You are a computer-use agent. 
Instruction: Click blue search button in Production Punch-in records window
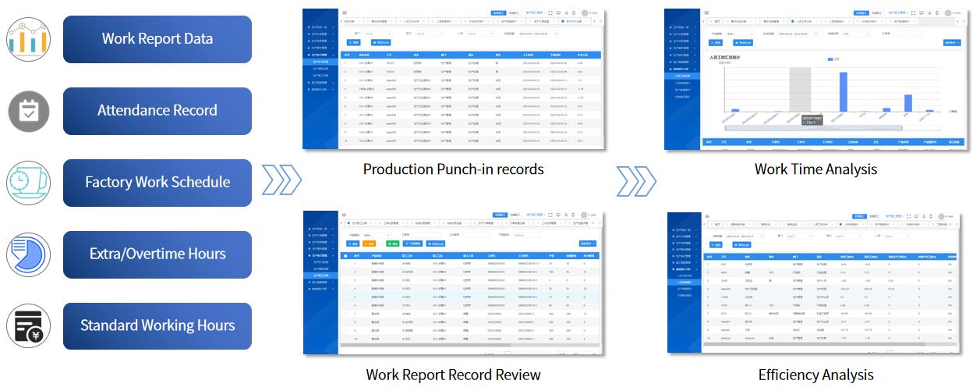tap(353, 42)
